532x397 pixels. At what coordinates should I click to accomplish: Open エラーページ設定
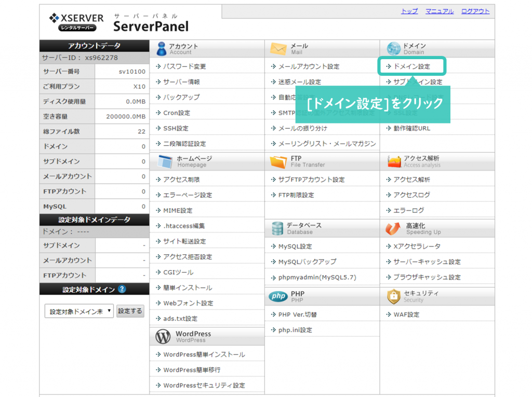tap(188, 195)
